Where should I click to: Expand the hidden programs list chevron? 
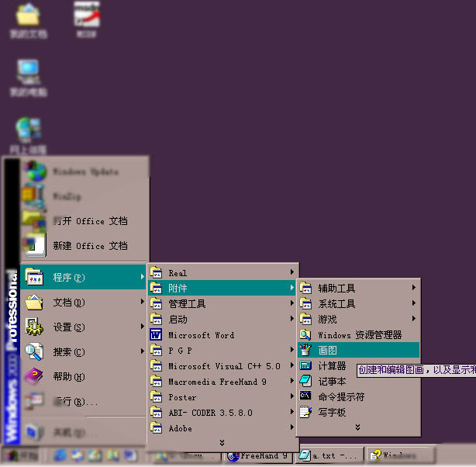point(222,442)
